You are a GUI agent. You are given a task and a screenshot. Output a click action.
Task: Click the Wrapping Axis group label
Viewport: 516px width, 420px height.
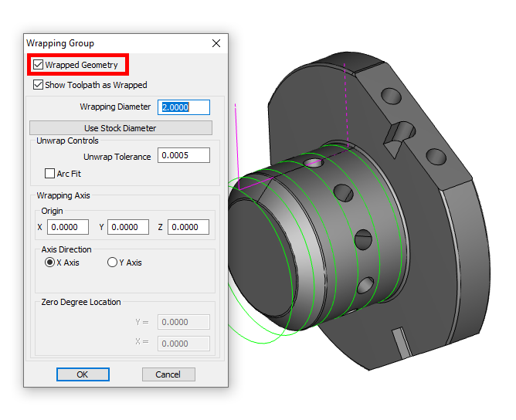(63, 195)
